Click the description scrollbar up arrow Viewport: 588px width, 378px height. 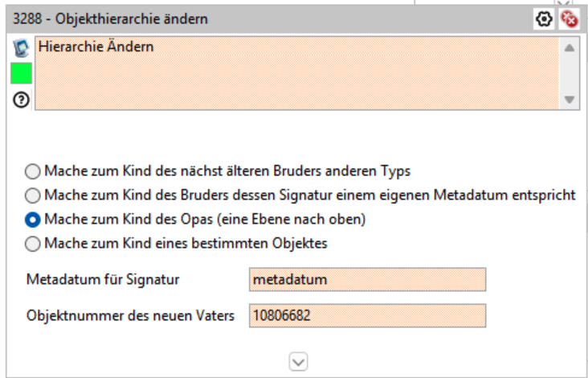click(x=570, y=48)
